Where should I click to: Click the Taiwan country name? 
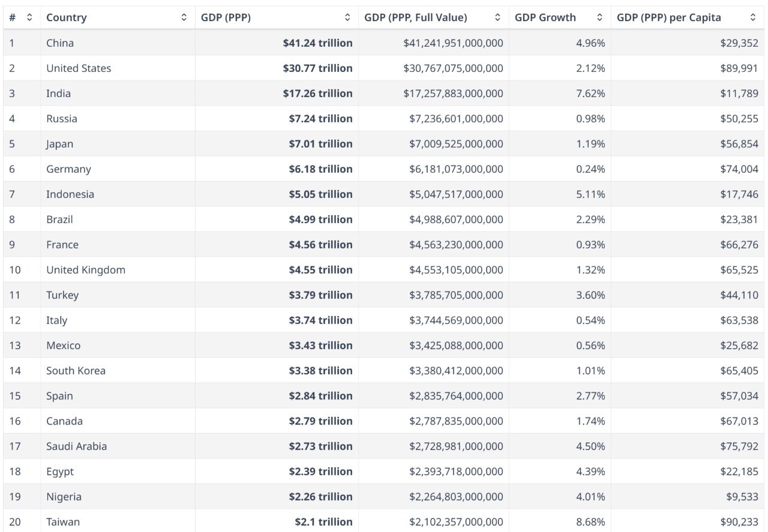pyautogui.click(x=62, y=522)
